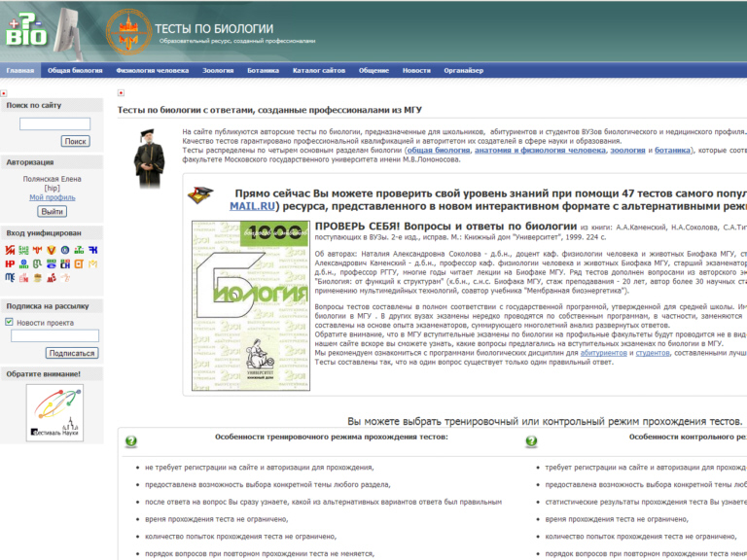The image size is (747, 560).
Task: Click the Поиск button
Action: click(75, 141)
